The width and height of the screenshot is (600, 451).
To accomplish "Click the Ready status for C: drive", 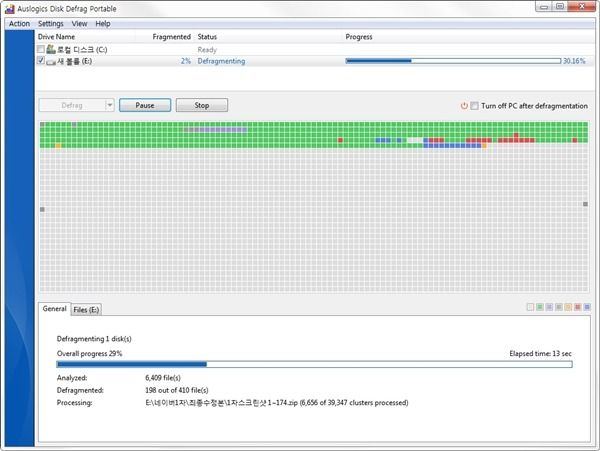I will point(207,50).
